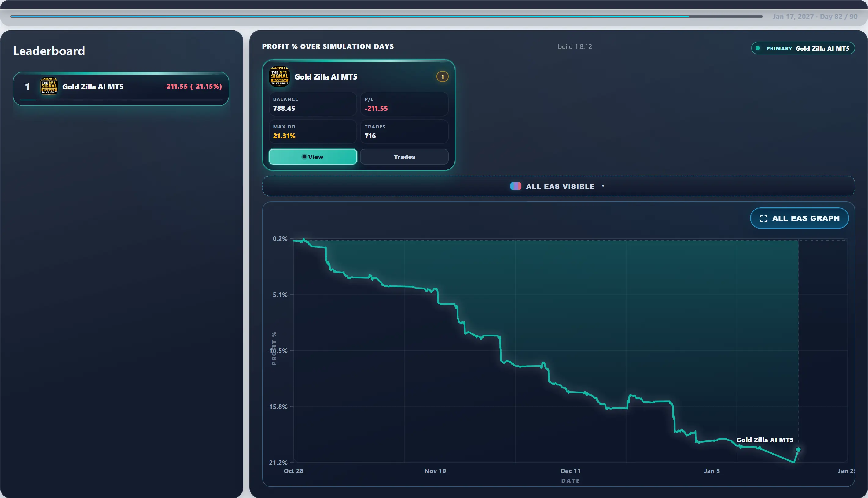Click the Dec 11 x-axis date label
Image resolution: width=868 pixels, height=498 pixels.
pos(570,471)
